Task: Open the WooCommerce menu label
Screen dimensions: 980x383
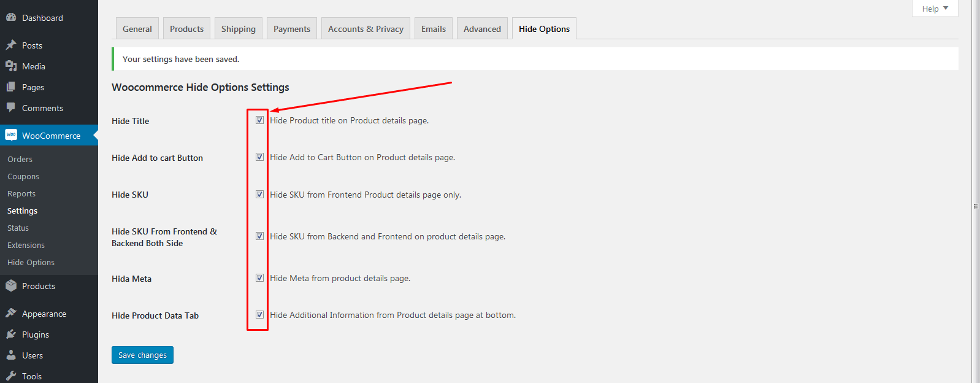Action: (51, 136)
